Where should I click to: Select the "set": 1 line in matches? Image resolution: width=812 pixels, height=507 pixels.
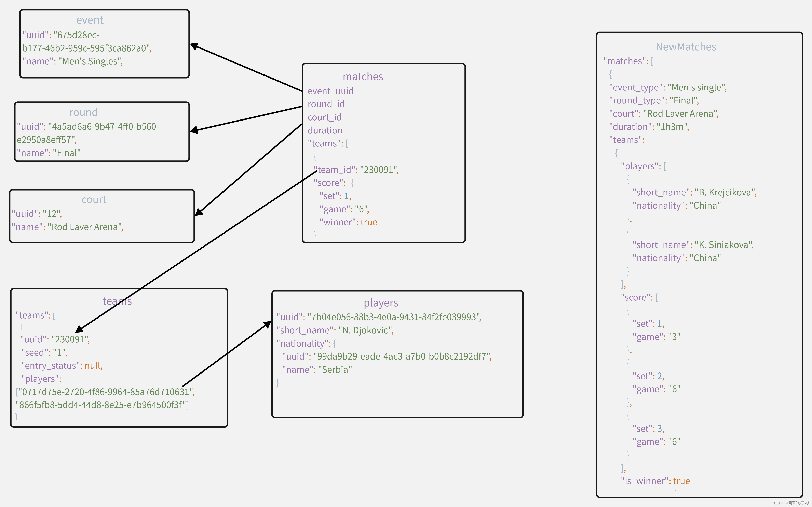coord(336,196)
